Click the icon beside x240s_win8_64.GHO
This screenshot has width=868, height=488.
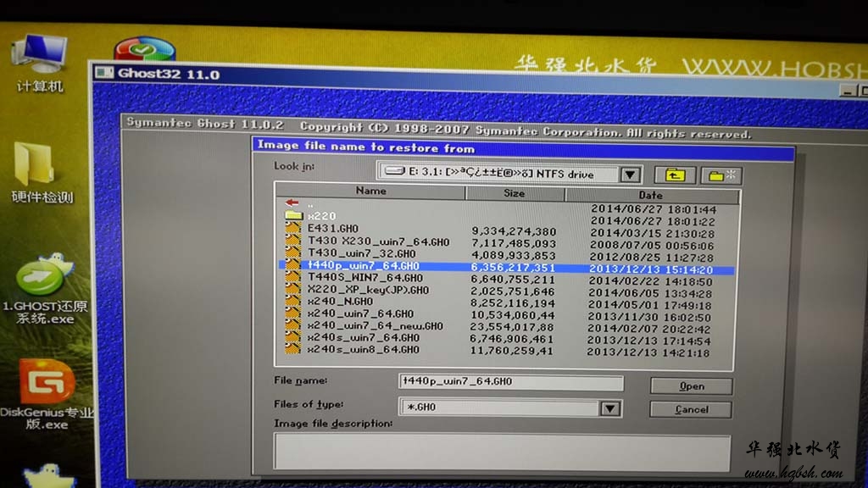tap(292, 348)
